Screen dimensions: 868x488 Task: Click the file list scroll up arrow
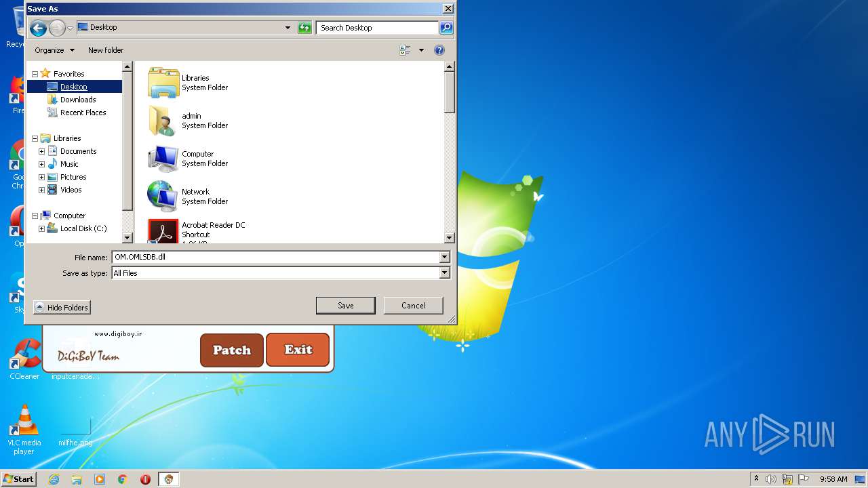click(x=449, y=66)
